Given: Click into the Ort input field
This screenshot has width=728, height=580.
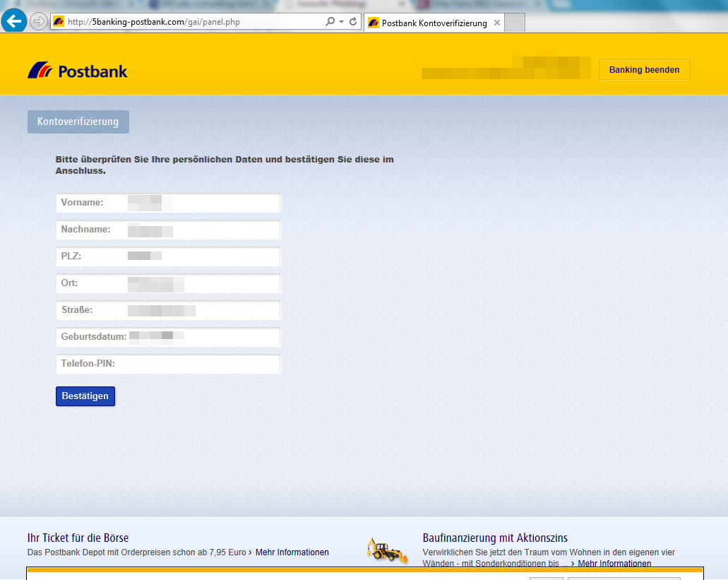Looking at the screenshot, I should click(169, 283).
